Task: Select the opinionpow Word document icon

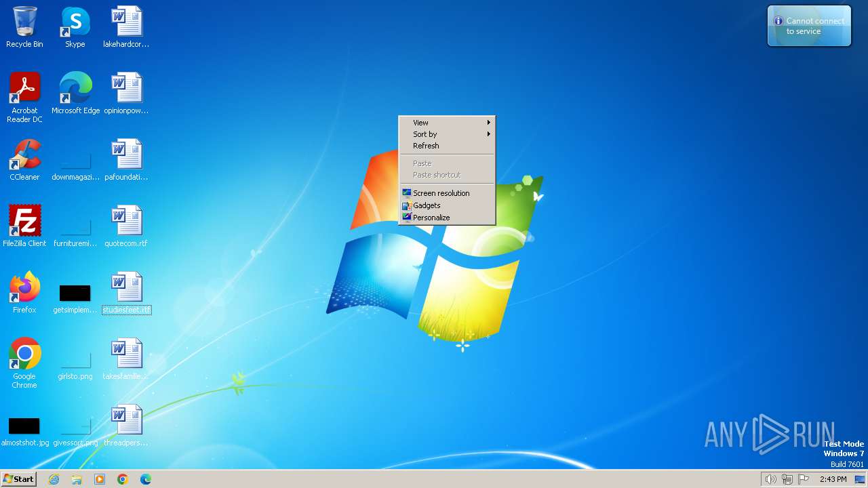Action: [x=126, y=94]
